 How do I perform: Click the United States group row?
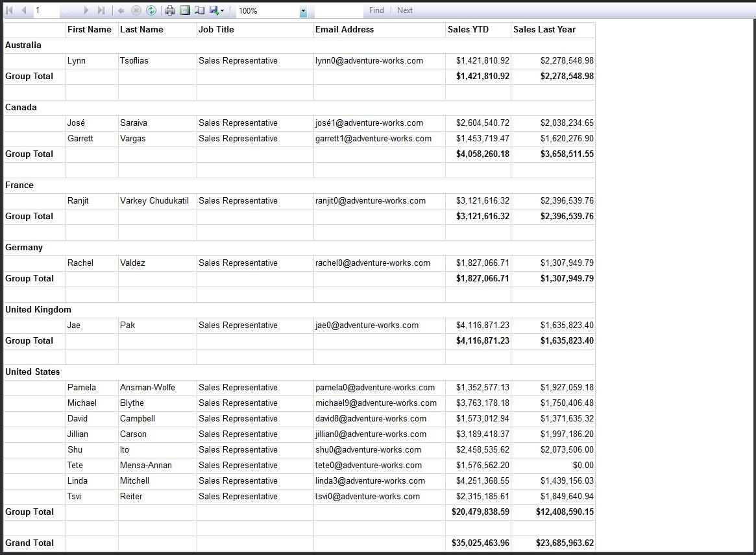(x=32, y=372)
